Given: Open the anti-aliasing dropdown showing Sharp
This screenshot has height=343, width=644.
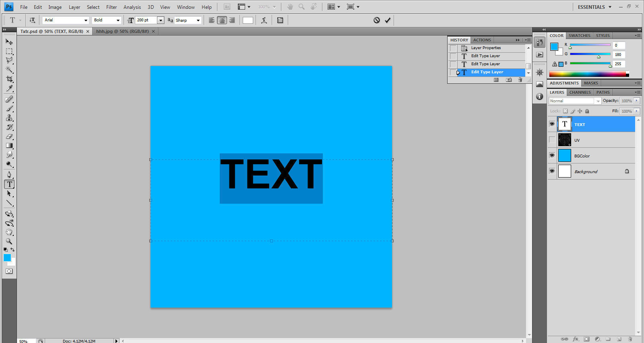Looking at the screenshot, I should click(x=198, y=20).
